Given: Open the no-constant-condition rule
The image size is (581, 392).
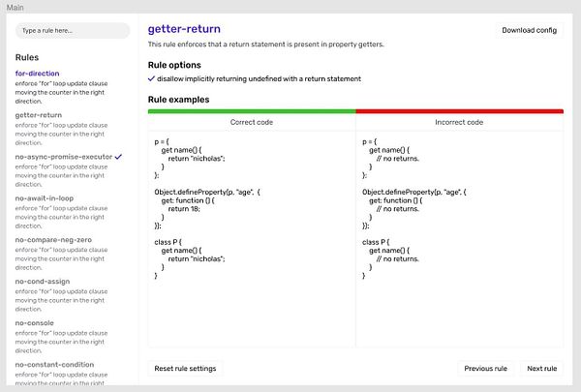Looking at the screenshot, I should tap(54, 365).
